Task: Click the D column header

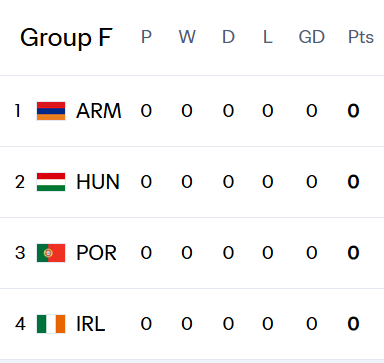Action: (228, 37)
